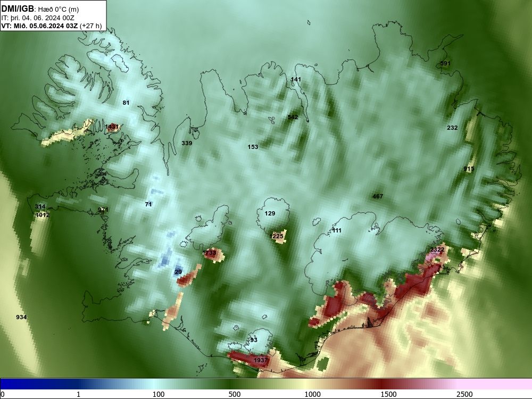Click the 314 map label

[40, 206]
